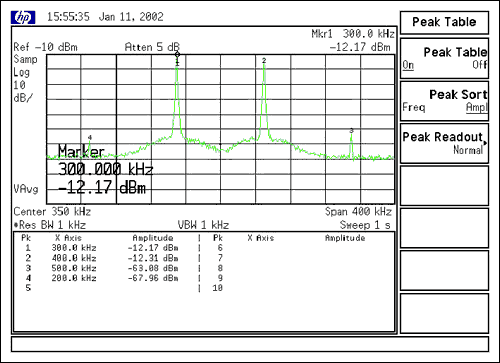Image resolution: width=500 pixels, height=363 pixels.
Task: Click the Center 350 kHz label
Action: tap(52, 212)
